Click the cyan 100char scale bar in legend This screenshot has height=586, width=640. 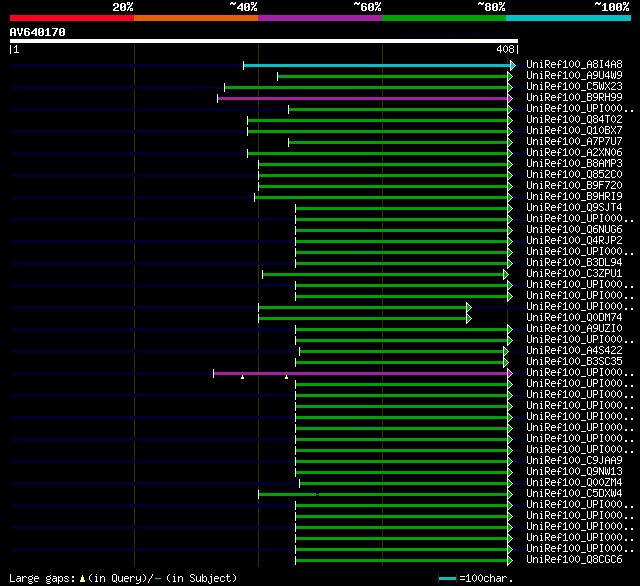(x=447, y=578)
